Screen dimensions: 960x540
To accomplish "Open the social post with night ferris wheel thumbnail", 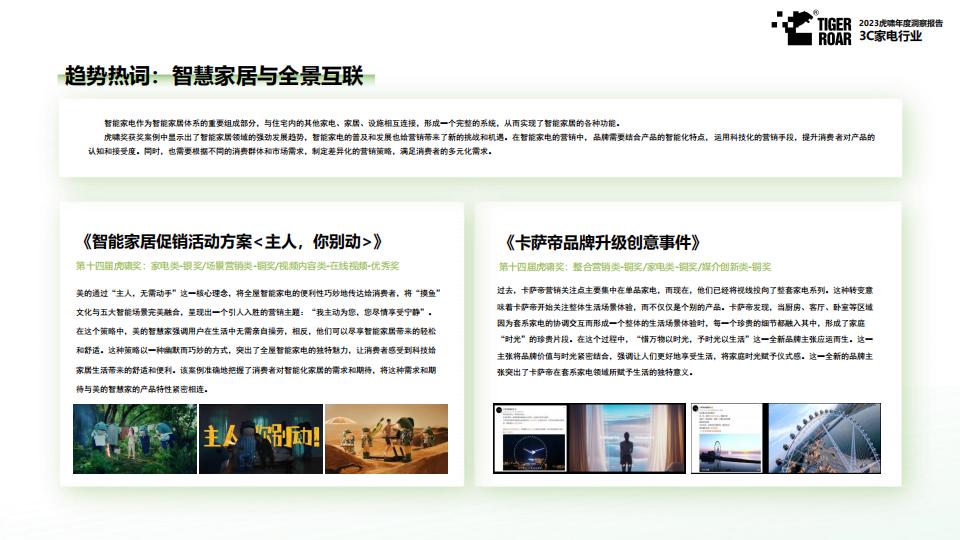I will tap(530, 438).
